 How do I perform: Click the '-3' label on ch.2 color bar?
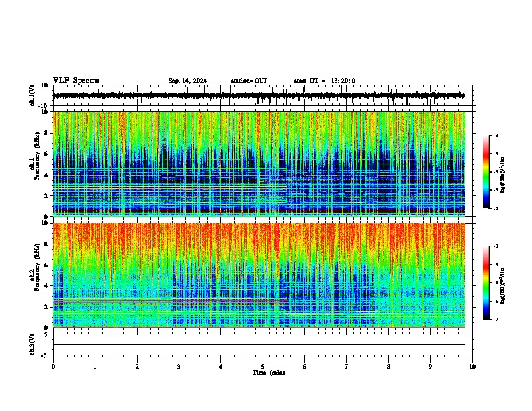coord(495,246)
